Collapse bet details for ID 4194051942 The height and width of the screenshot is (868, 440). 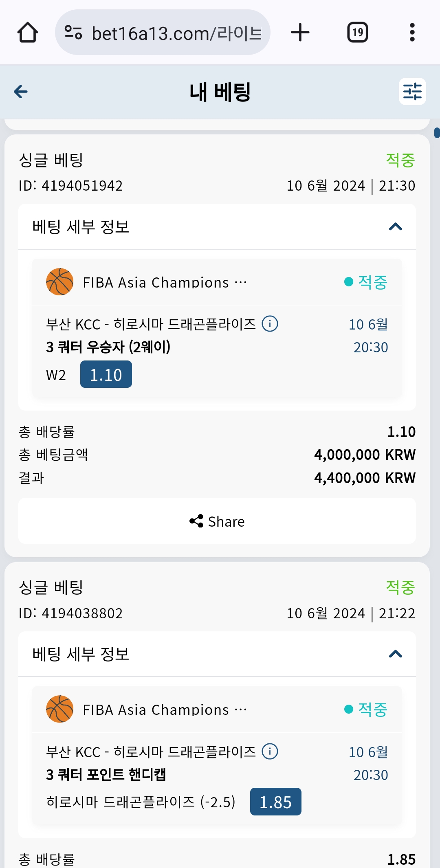(395, 227)
